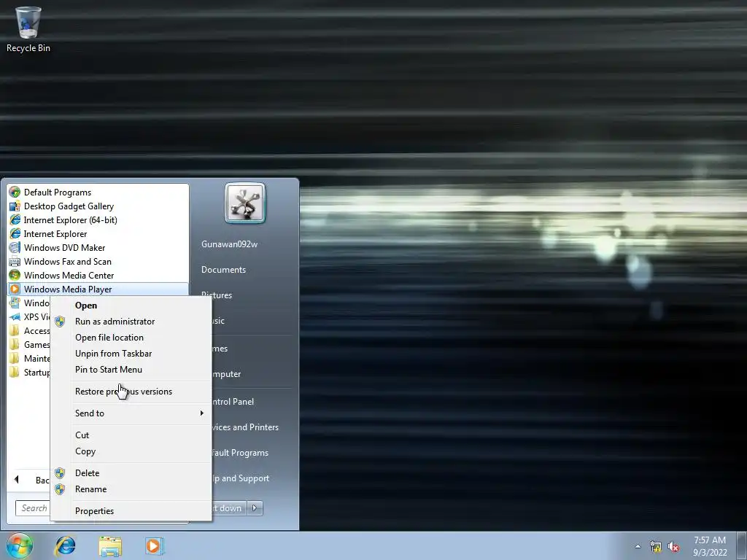Click the Accessories folder icon
Image resolution: width=747 pixels, height=560 pixels.
click(x=15, y=330)
